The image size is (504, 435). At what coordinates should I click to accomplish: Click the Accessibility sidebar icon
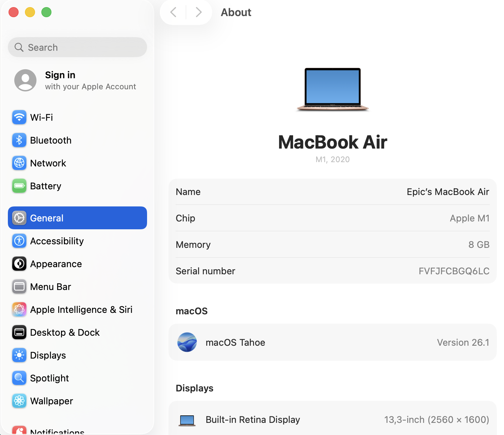coord(19,241)
